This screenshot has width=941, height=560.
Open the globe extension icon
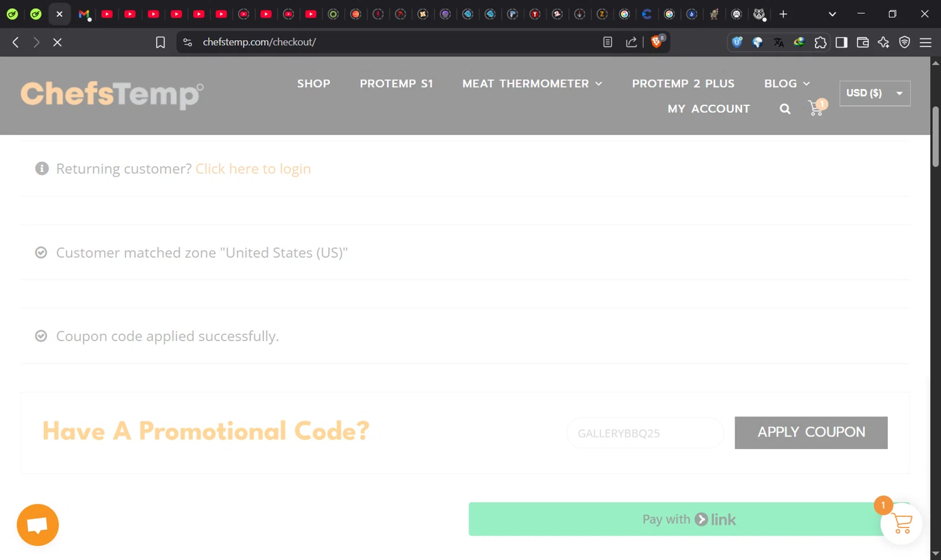pos(758,42)
